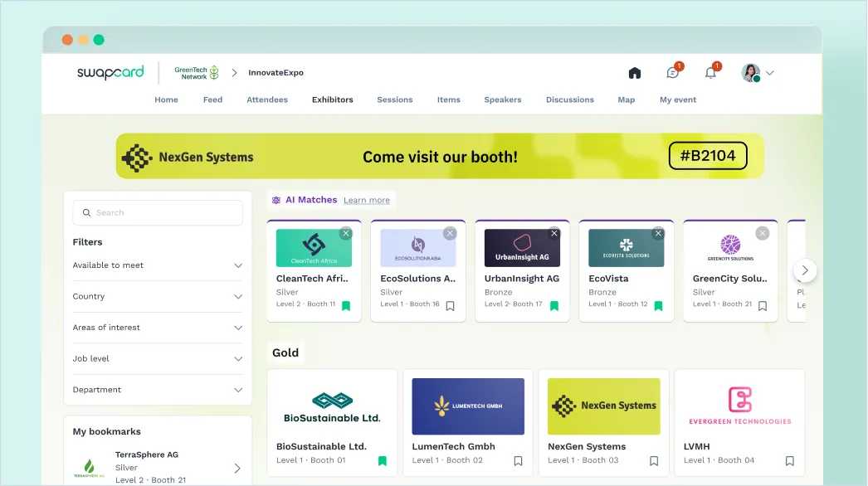Open the Home tab
Image resolution: width=868 pixels, height=486 pixels.
(x=166, y=100)
